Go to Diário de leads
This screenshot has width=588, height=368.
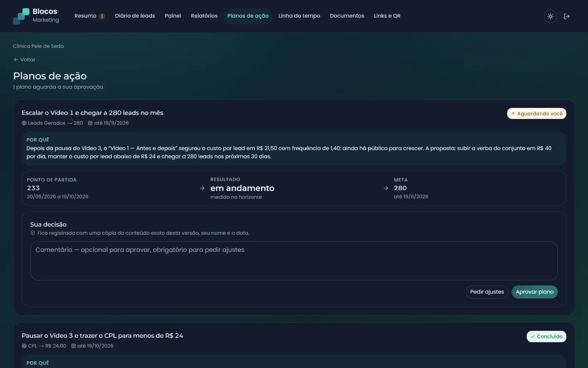[x=135, y=16]
